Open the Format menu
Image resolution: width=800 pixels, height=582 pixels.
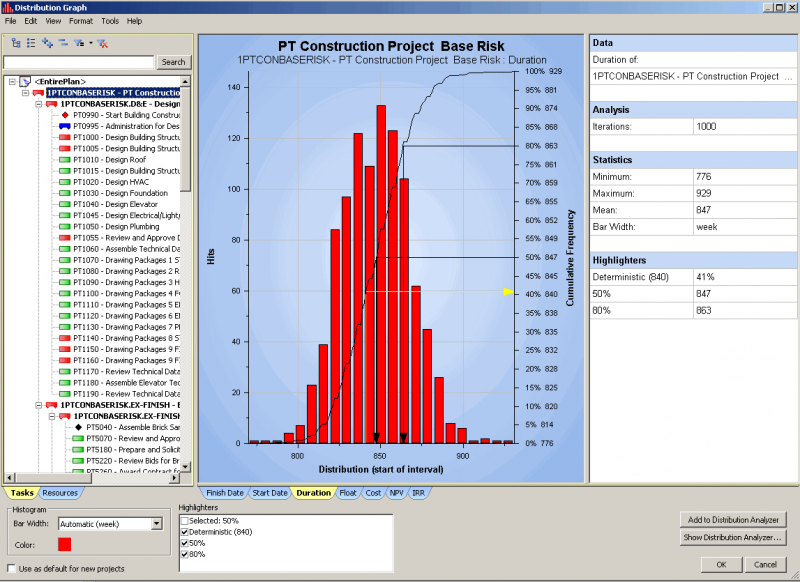(x=81, y=21)
